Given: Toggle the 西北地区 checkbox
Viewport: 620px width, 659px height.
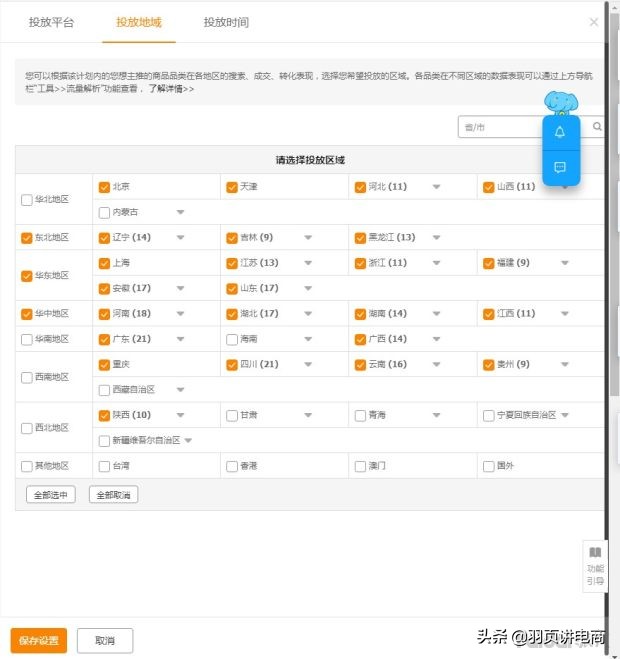Looking at the screenshot, I should tap(26, 428).
